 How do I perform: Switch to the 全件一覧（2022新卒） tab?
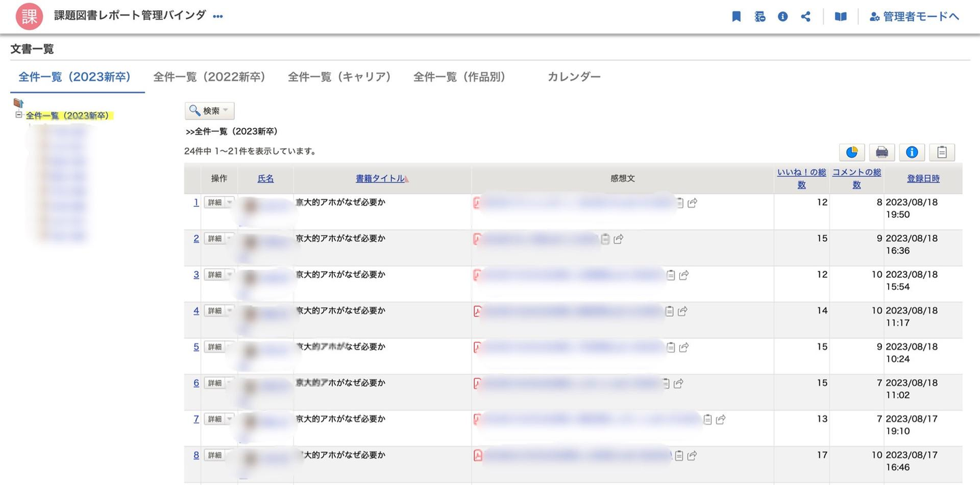(209, 77)
